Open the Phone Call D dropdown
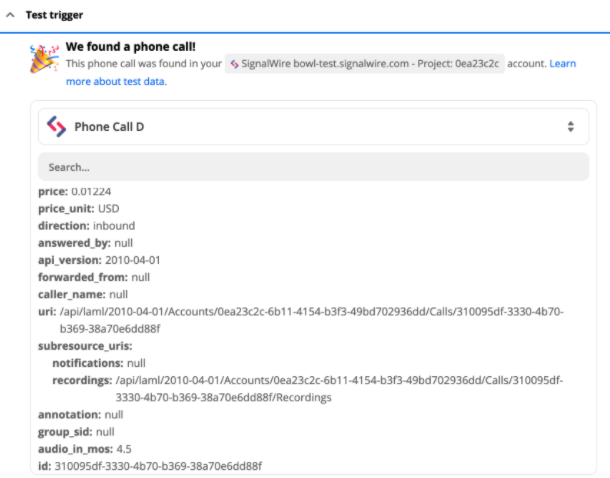 tap(310, 127)
